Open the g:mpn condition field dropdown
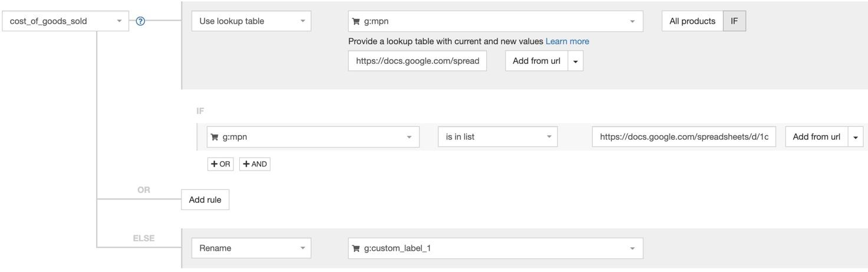This screenshot has height=272, width=868. pyautogui.click(x=313, y=137)
